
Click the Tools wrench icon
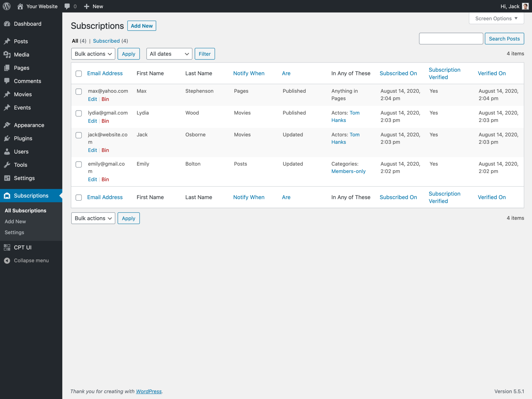click(x=8, y=165)
